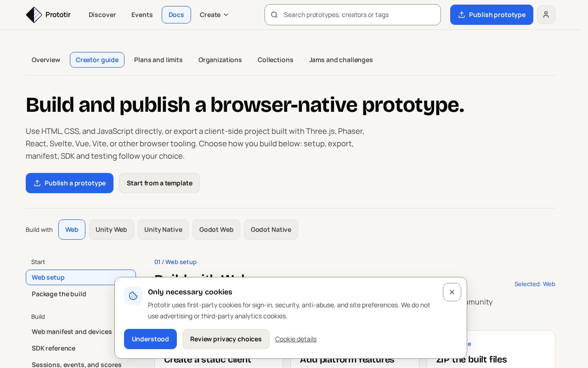Click the '01 / Web setup' label
588x368 pixels.
175,262
